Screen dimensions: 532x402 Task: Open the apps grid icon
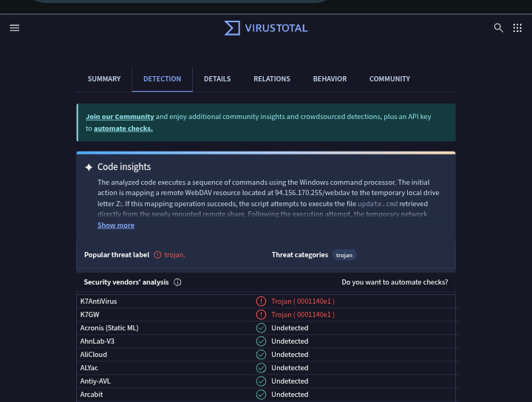(x=517, y=28)
